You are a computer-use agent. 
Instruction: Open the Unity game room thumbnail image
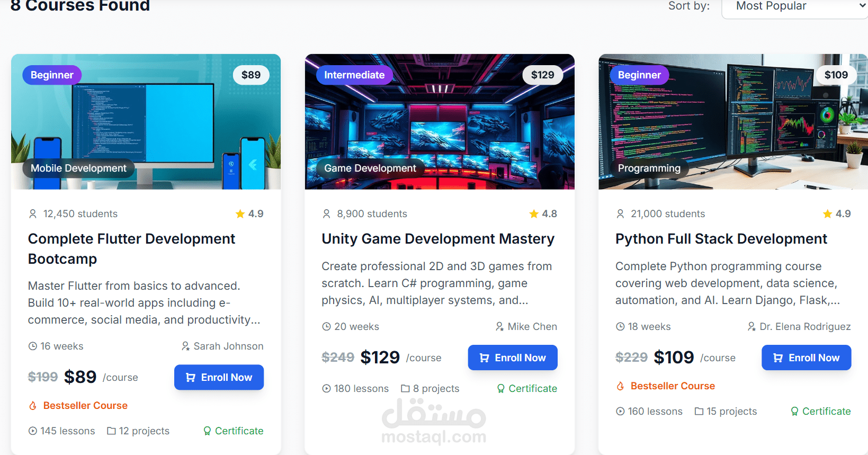(x=440, y=122)
